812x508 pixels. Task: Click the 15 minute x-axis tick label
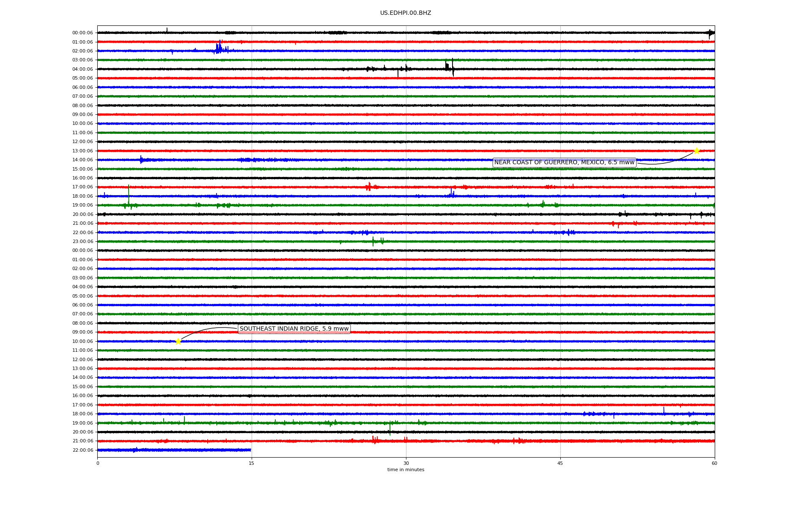(x=251, y=463)
